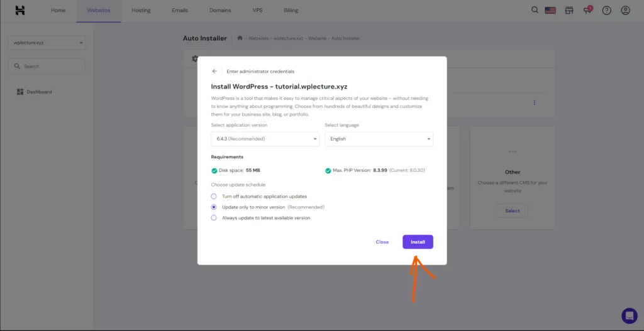Click 'Enter administrator credentials' text

260,72
